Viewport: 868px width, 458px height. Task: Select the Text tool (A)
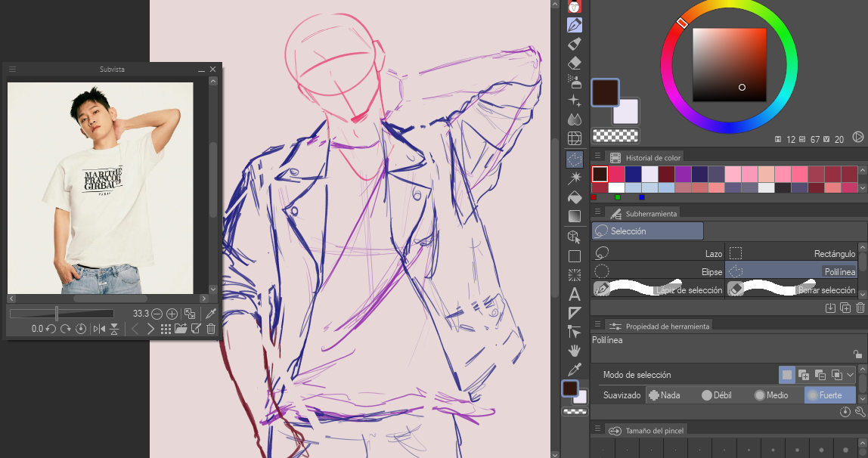[x=575, y=294]
